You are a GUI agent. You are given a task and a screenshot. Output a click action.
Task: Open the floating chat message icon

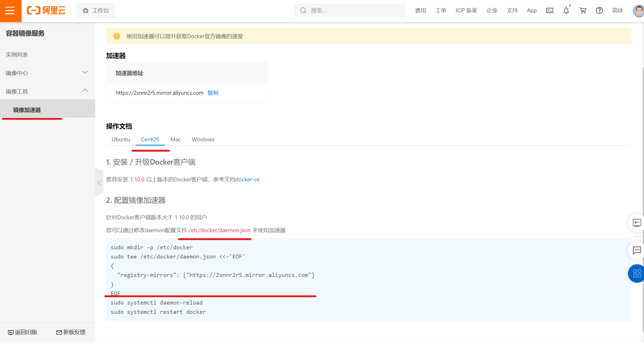[x=637, y=250]
